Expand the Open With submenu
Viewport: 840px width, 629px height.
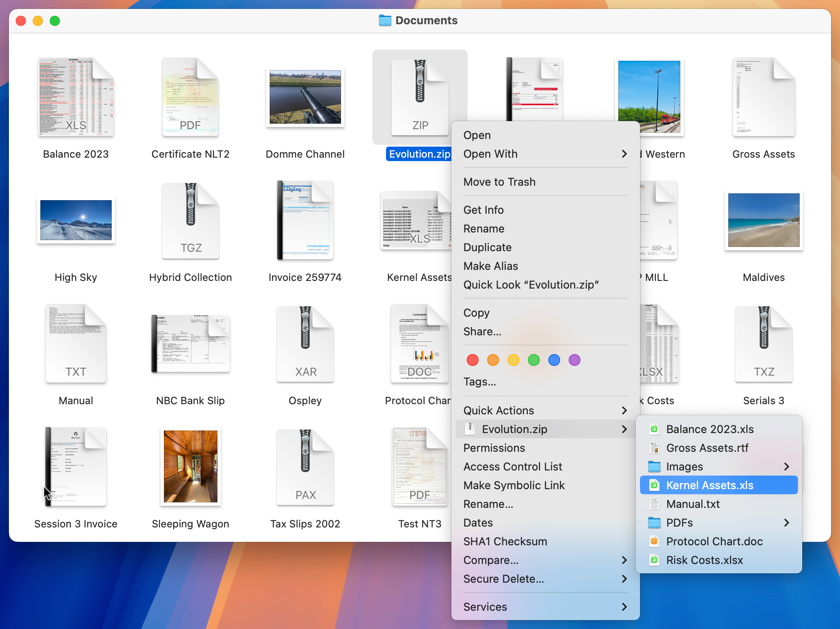pyautogui.click(x=546, y=154)
